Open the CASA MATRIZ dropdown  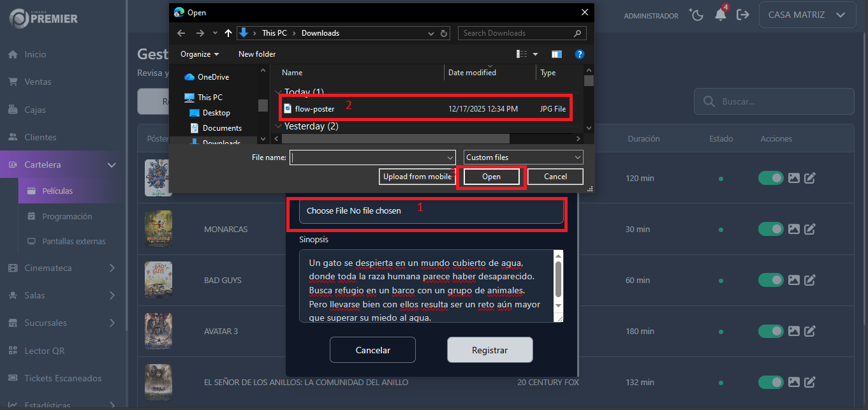pyautogui.click(x=807, y=14)
